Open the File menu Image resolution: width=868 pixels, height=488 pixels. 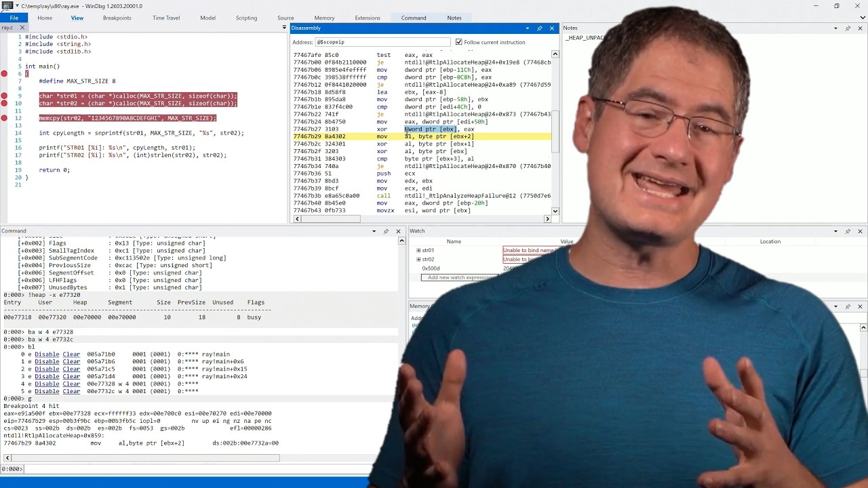[14, 18]
